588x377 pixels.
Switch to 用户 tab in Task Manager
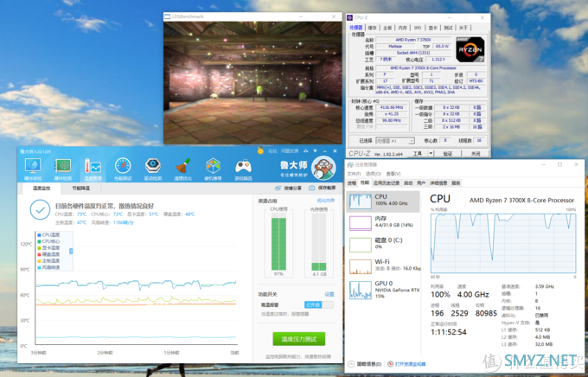pos(421,183)
